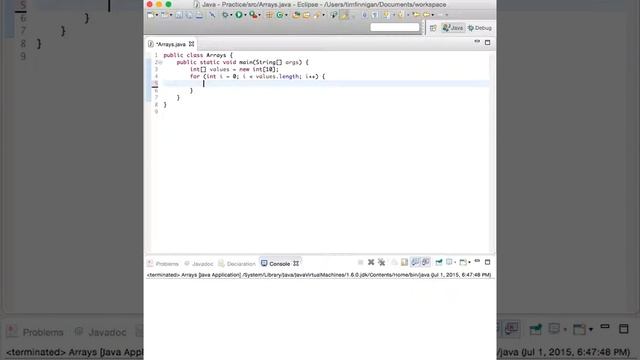Click Remove All Terminated Launches icon
Screen dimensions: 640x360
382,262
